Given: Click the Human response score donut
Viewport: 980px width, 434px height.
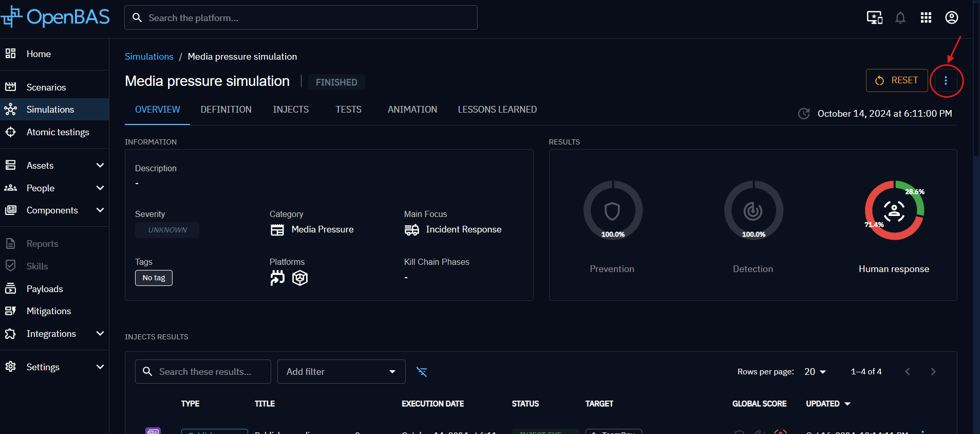Looking at the screenshot, I should [894, 210].
